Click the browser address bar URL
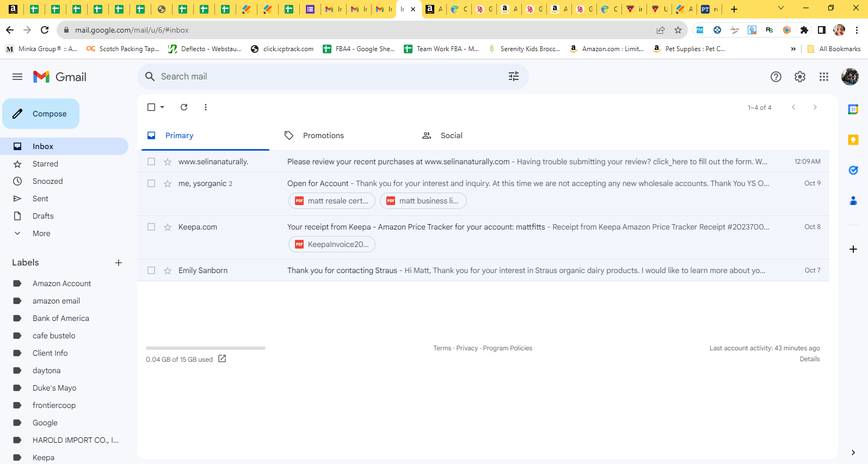The height and width of the screenshot is (464, 868). [132, 30]
